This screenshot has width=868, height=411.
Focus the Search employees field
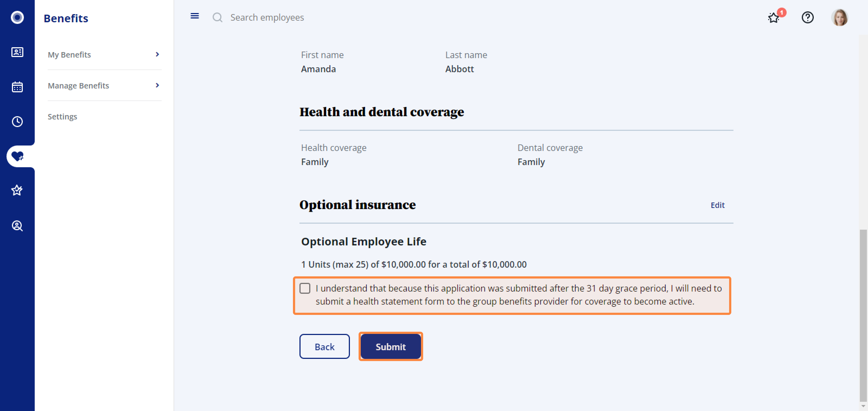coord(267,17)
